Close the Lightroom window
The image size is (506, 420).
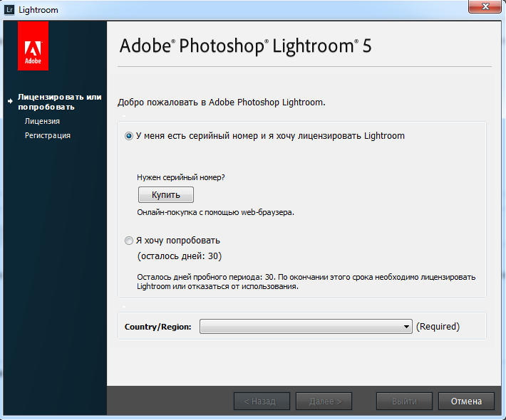click(x=485, y=6)
